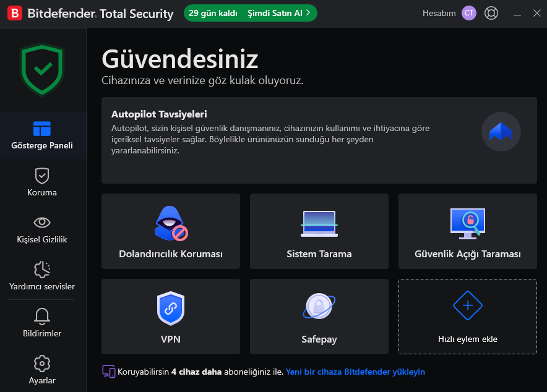The image size is (547, 392).
Task: Click the Dolandırıcılık Koruması hooded figure icon
Action: point(171,223)
